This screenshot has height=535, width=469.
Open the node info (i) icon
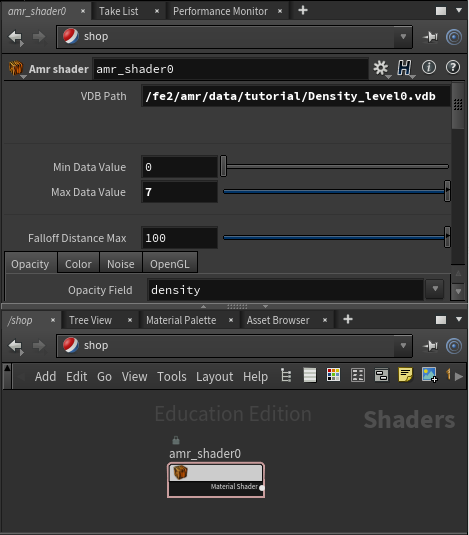click(x=429, y=67)
